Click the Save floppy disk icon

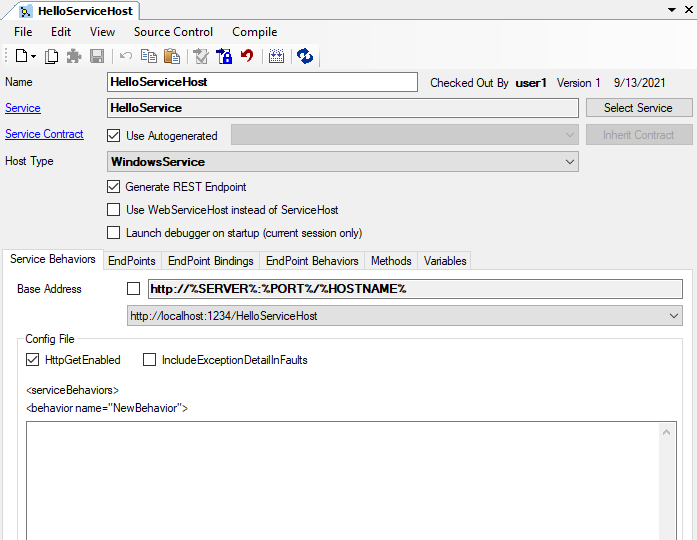(x=97, y=56)
